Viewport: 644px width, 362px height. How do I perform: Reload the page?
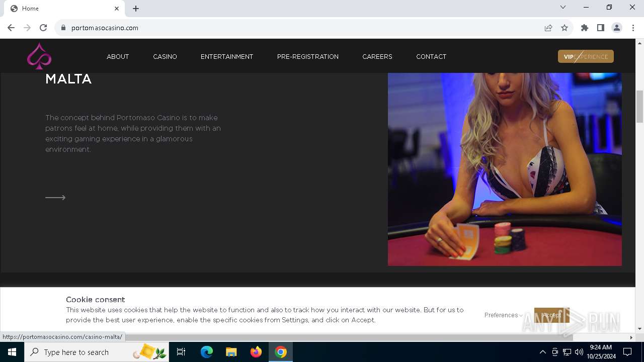click(43, 28)
